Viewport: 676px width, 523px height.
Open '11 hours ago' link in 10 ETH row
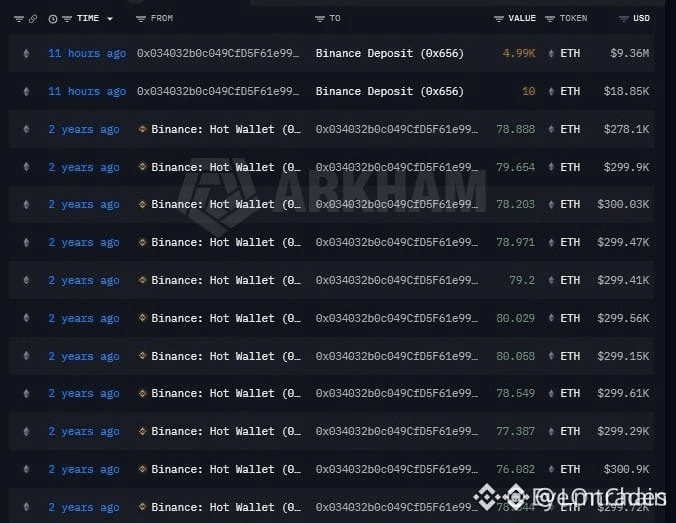[x=87, y=91]
